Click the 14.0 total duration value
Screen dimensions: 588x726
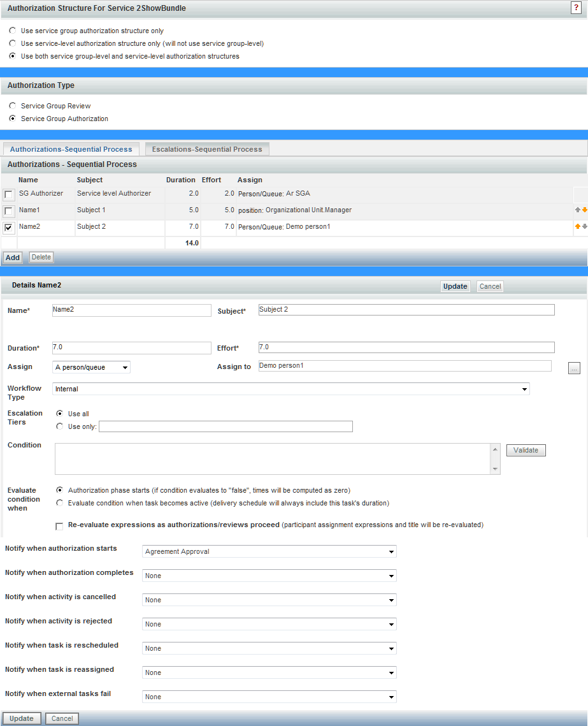[192, 243]
